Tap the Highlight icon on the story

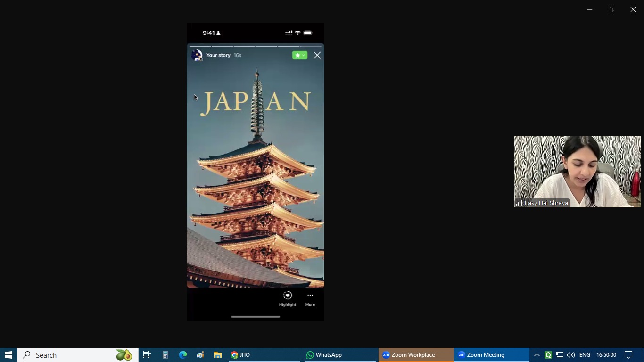coord(287,296)
